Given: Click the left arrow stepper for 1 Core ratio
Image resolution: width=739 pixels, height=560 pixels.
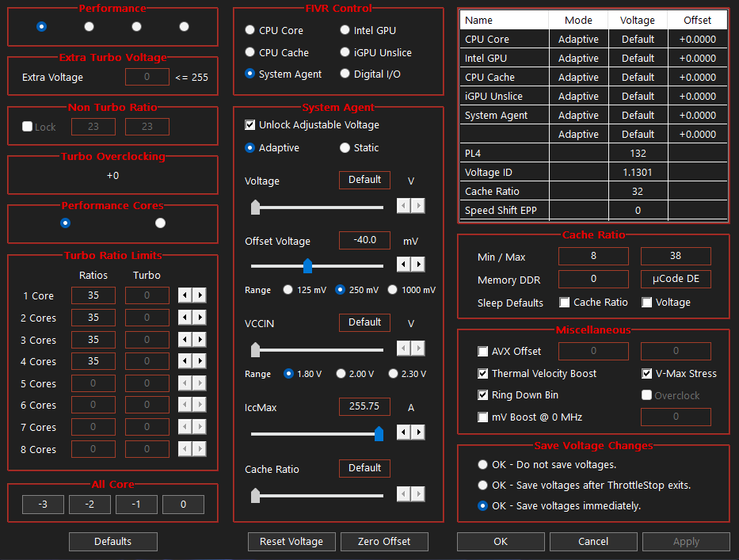Looking at the screenshot, I should click(185, 295).
